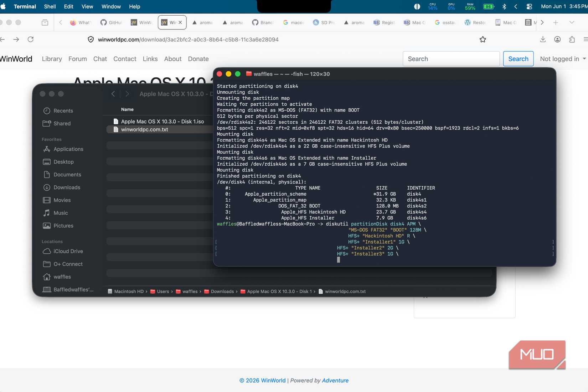The image size is (588, 392).
Task: Open the Help menu
Action: (x=135, y=6)
